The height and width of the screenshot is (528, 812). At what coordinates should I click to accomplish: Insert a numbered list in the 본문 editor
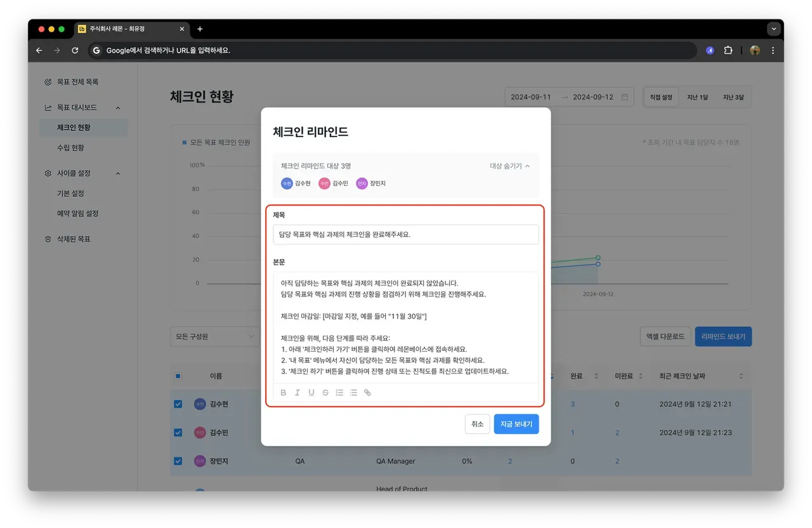click(x=339, y=393)
